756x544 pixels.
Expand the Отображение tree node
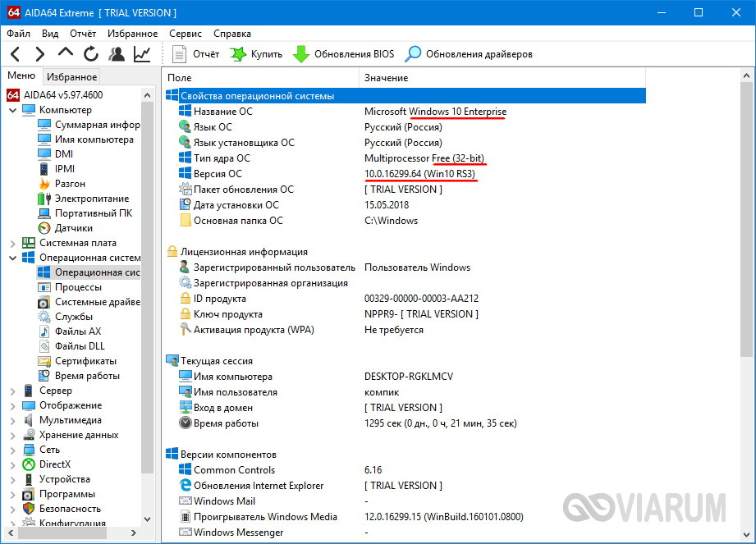pyautogui.click(x=13, y=406)
